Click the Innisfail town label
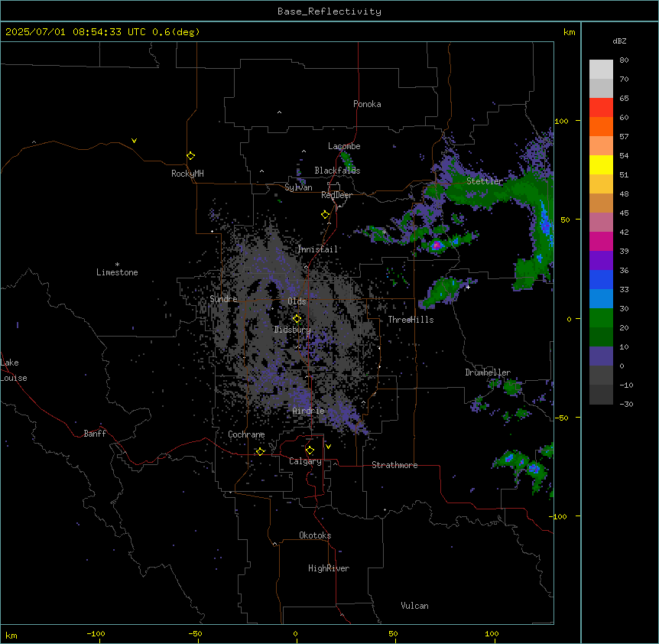This screenshot has height=644, width=659. (x=318, y=249)
